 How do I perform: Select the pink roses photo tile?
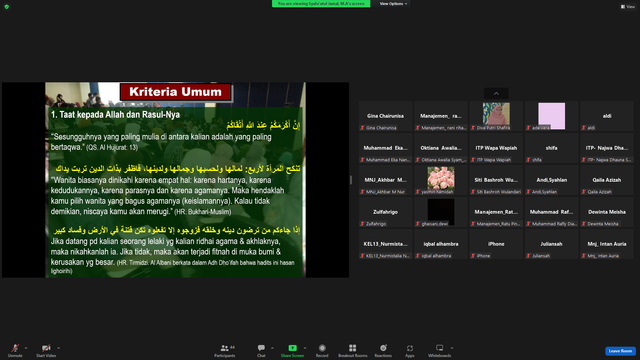[441, 180]
